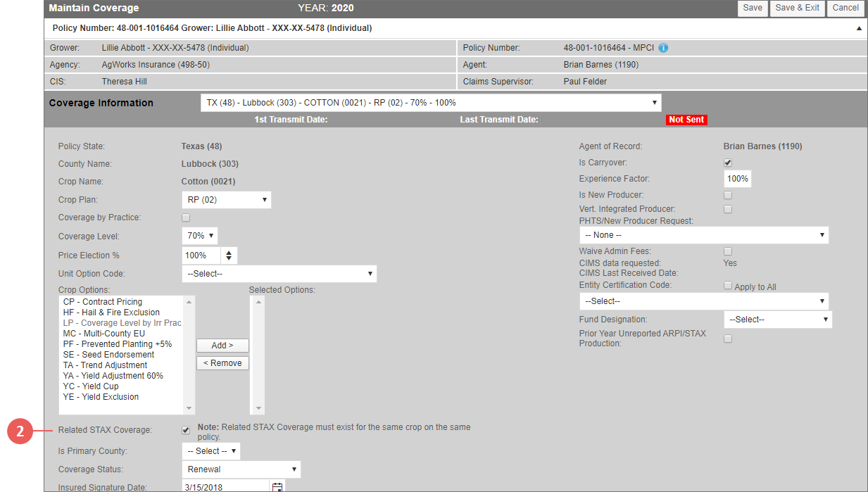Open the Crop Plan dropdown
Viewport: 868px width, 492px height.
pyautogui.click(x=226, y=200)
